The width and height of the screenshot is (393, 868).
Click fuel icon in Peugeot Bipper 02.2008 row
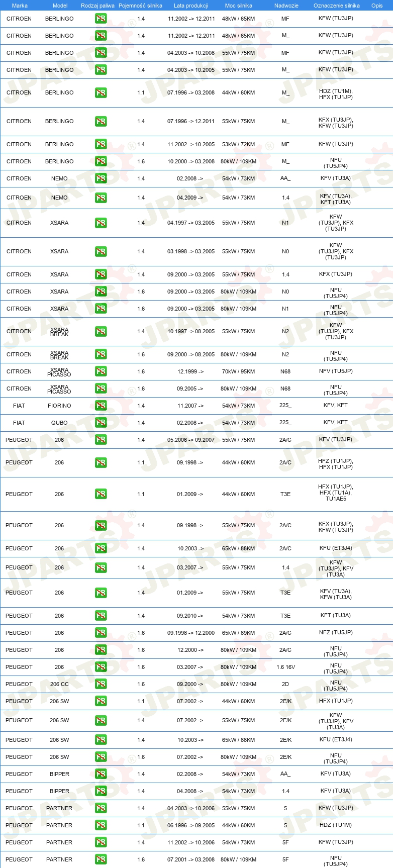101,774
